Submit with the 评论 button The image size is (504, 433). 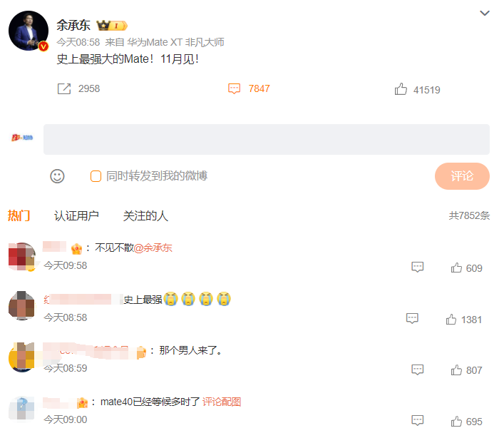pos(462,176)
